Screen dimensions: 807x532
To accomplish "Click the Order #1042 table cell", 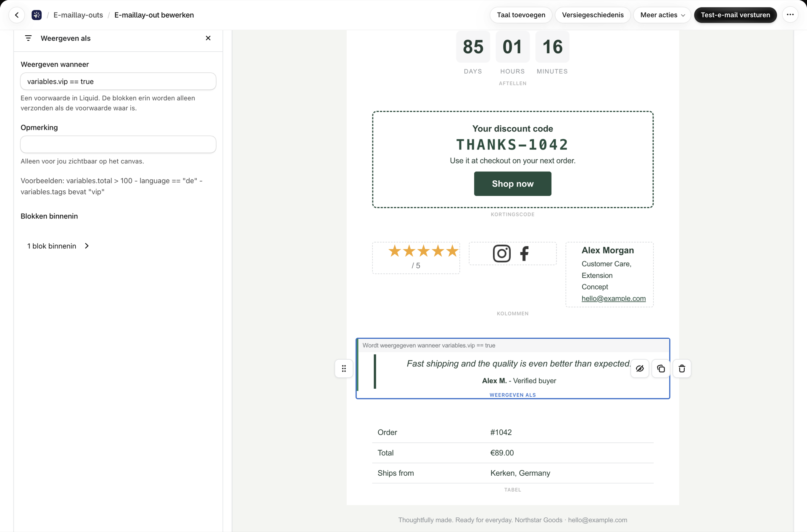I will coord(501,432).
